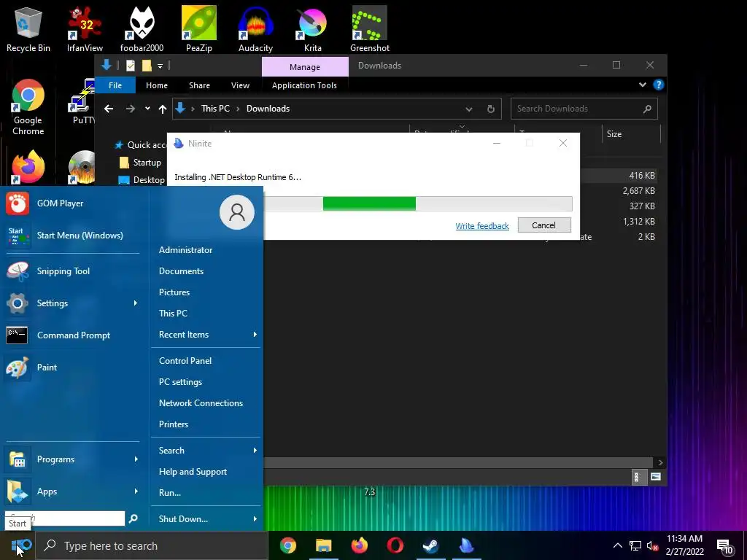Click the Write feedback link
Image resolution: width=747 pixels, height=560 pixels.
point(482,226)
